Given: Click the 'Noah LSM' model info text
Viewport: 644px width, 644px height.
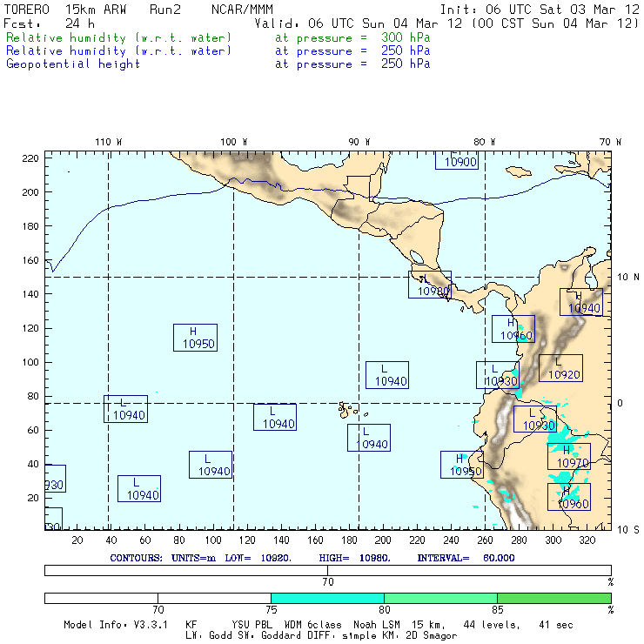Looking at the screenshot, I should [x=377, y=625].
